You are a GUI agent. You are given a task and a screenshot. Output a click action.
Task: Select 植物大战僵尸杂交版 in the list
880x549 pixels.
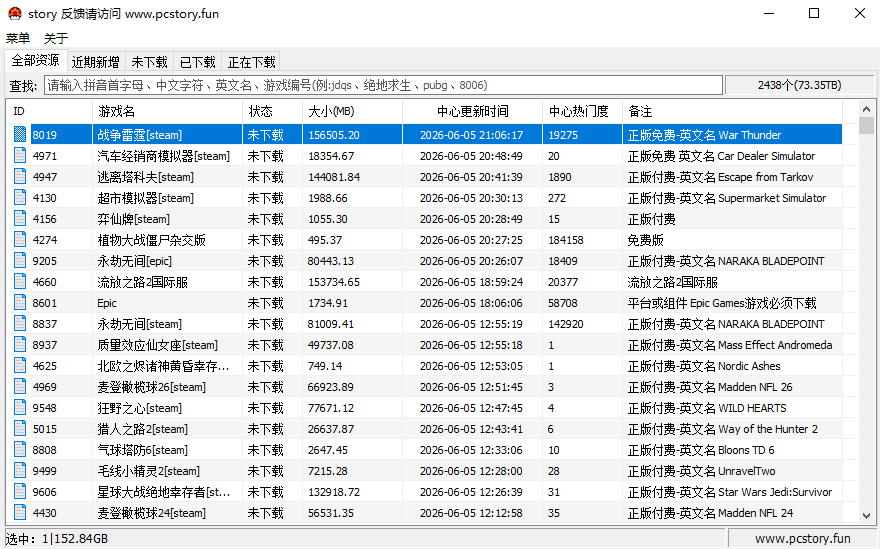pos(152,240)
